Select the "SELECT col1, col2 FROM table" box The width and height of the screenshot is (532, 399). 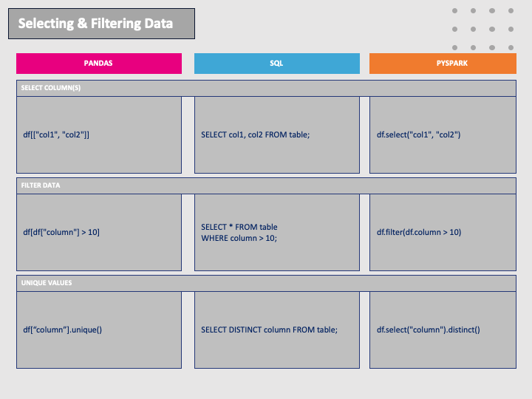(276, 135)
